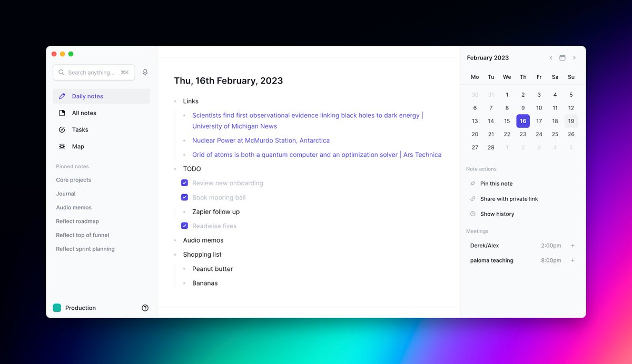Image resolution: width=632 pixels, height=364 pixels.
Task: Select February 28 in calendar
Action: 491,148
